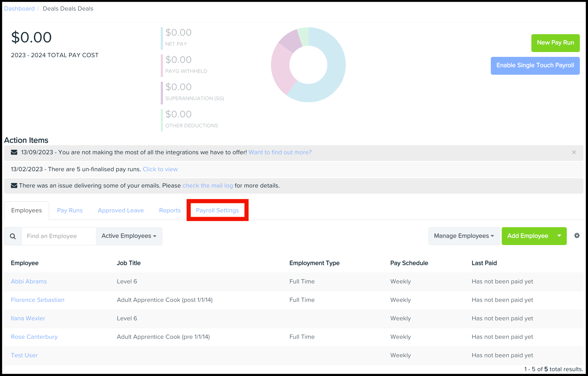Image resolution: width=588 pixels, height=376 pixels.
Task: Click the envelope icon on integrations notice
Action: click(14, 152)
